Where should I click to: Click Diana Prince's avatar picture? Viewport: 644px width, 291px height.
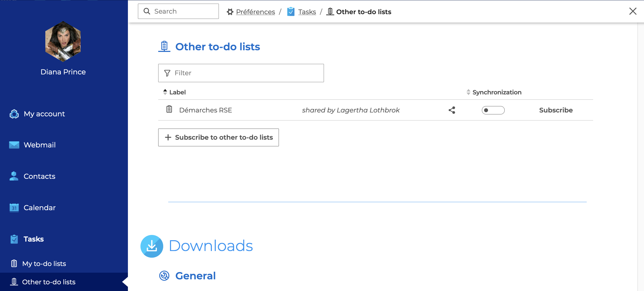[63, 42]
